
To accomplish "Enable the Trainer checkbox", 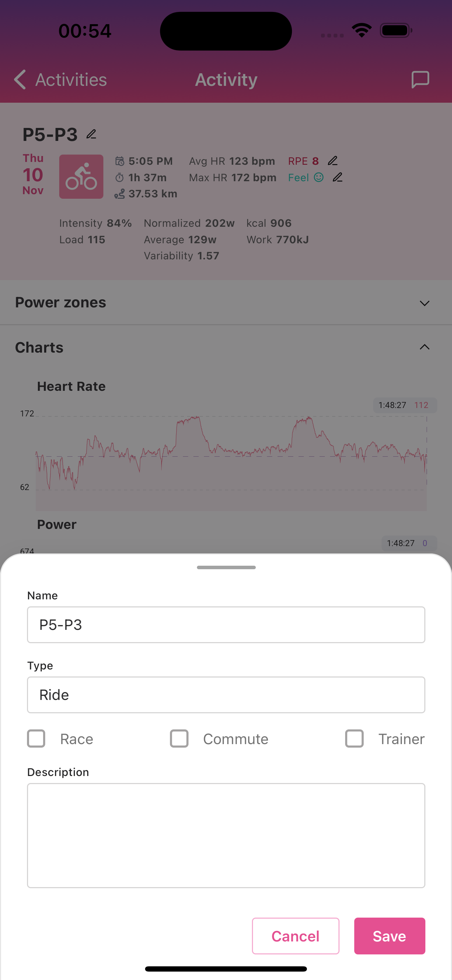I will click(354, 739).
